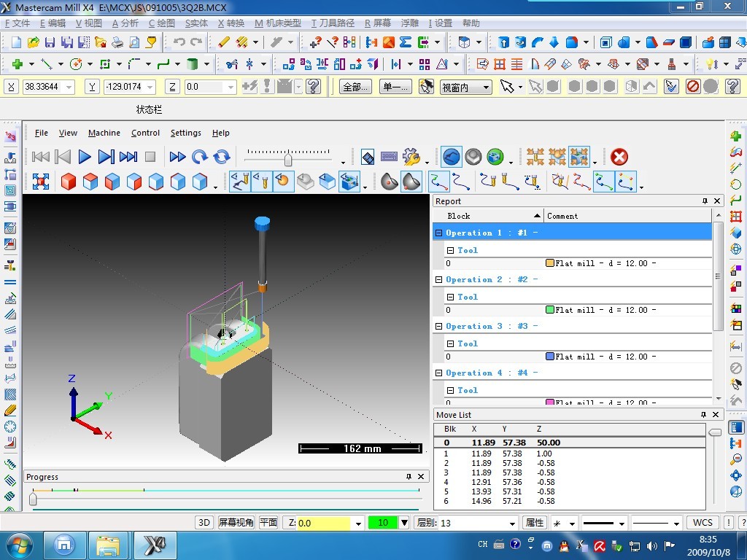
Task: Click the gear wrench options icon
Action: 411,157
